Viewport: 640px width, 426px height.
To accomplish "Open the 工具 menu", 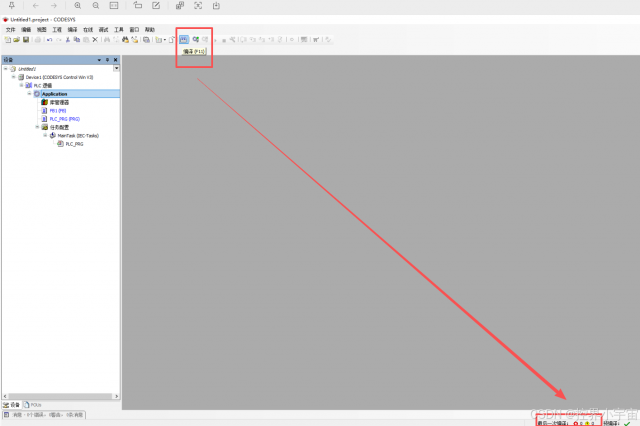I will coord(119,29).
